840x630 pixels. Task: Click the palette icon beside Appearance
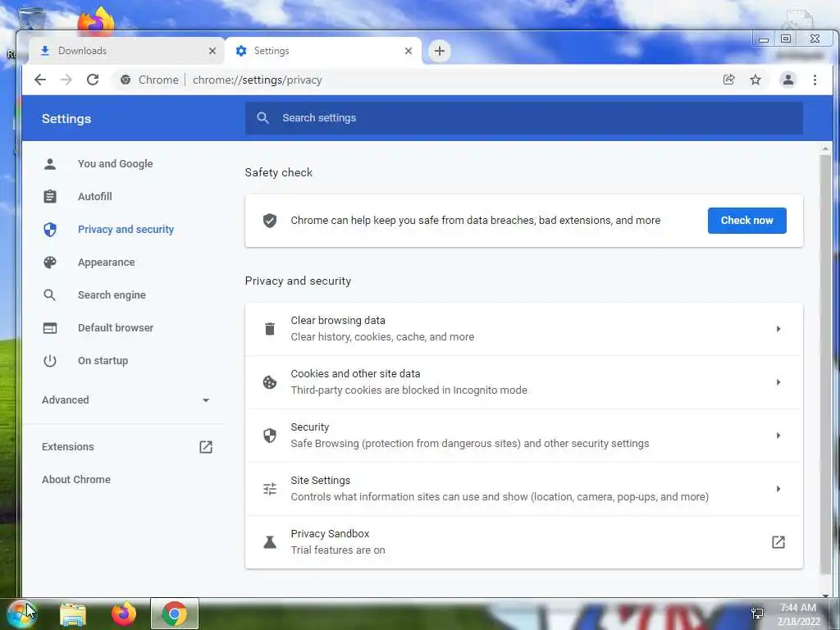click(x=50, y=262)
